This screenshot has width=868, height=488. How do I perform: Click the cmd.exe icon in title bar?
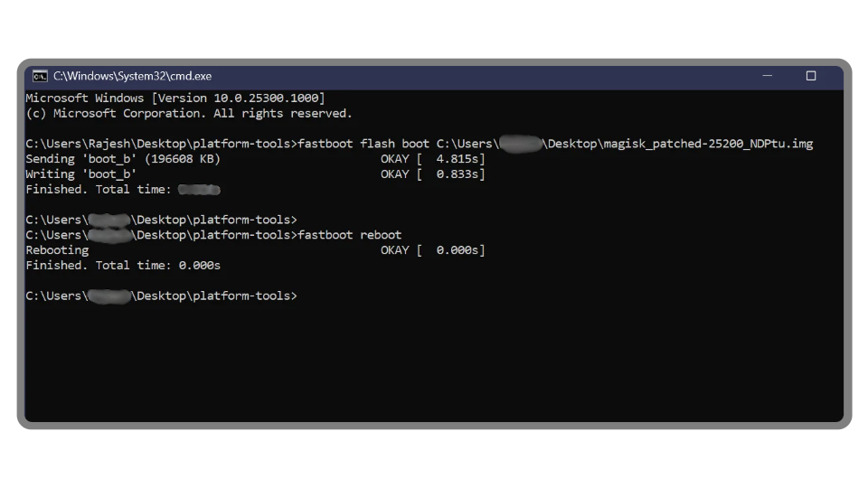[40, 77]
